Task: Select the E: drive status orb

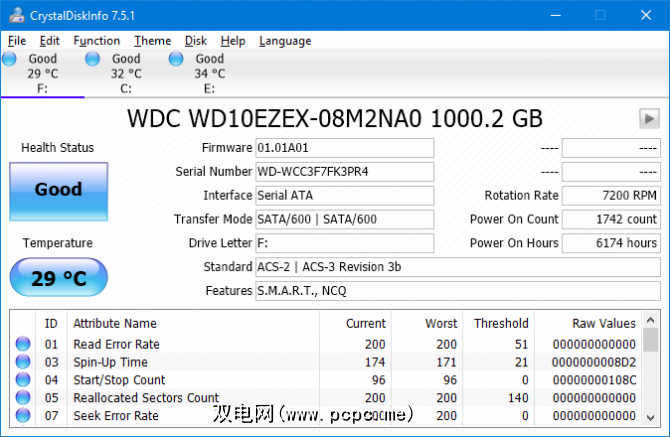Action: click(176, 59)
